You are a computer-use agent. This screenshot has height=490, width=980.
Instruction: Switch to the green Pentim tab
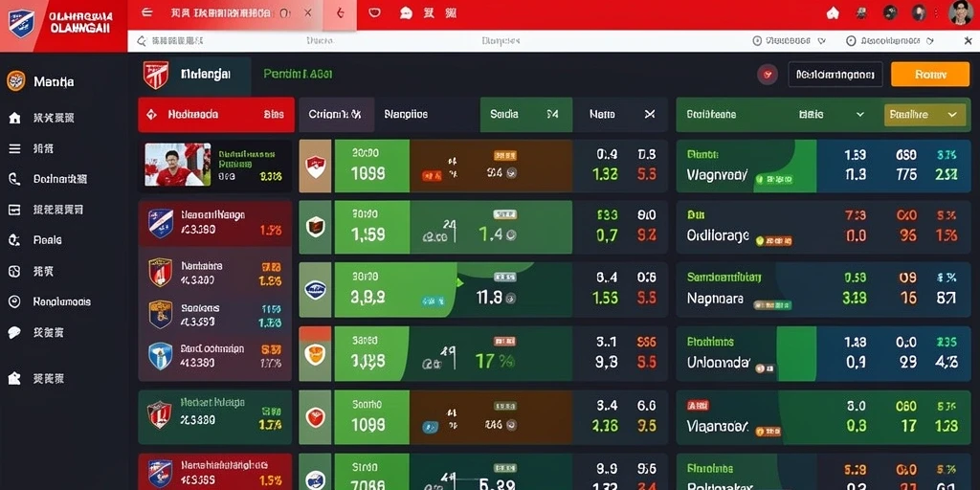(x=298, y=75)
